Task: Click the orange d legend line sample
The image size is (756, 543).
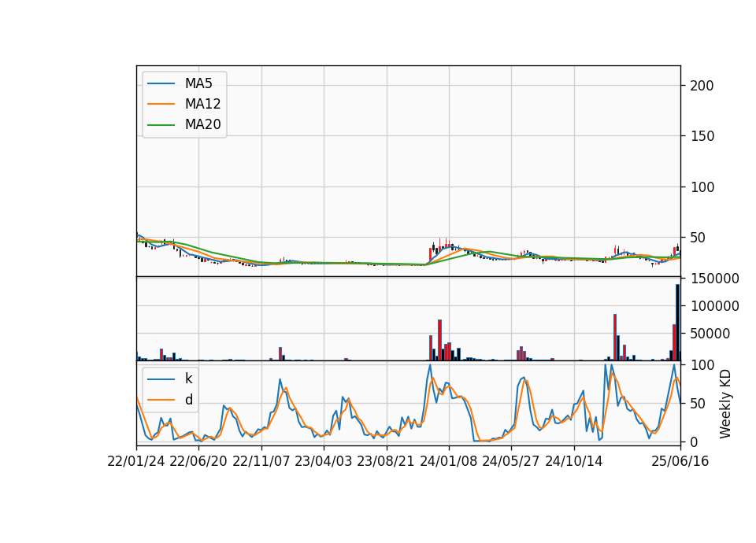Action: click(161, 400)
